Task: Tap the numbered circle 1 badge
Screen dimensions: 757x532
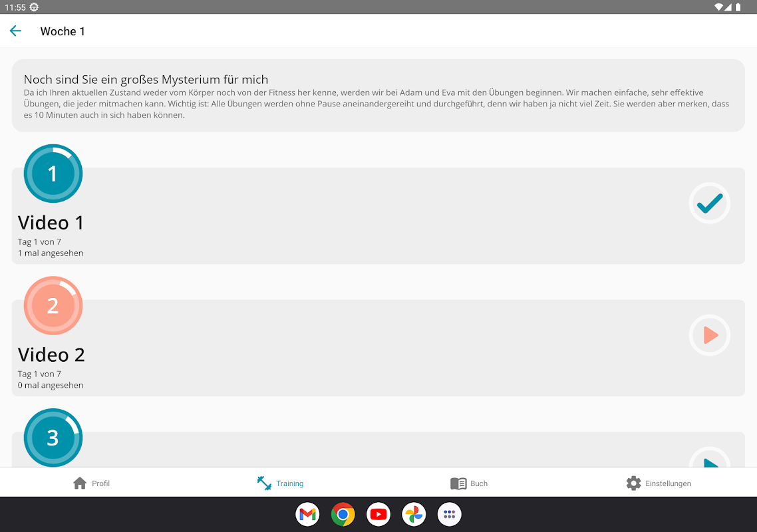Action: [x=53, y=174]
